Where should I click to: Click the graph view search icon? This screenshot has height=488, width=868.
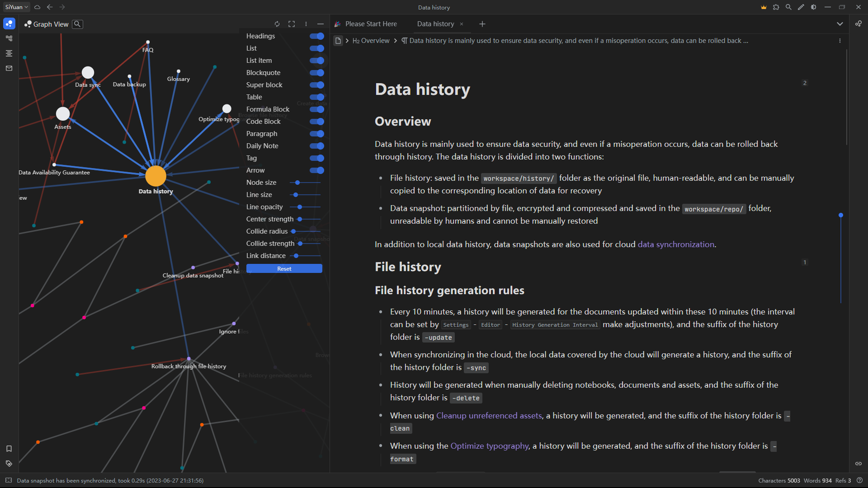tap(78, 24)
